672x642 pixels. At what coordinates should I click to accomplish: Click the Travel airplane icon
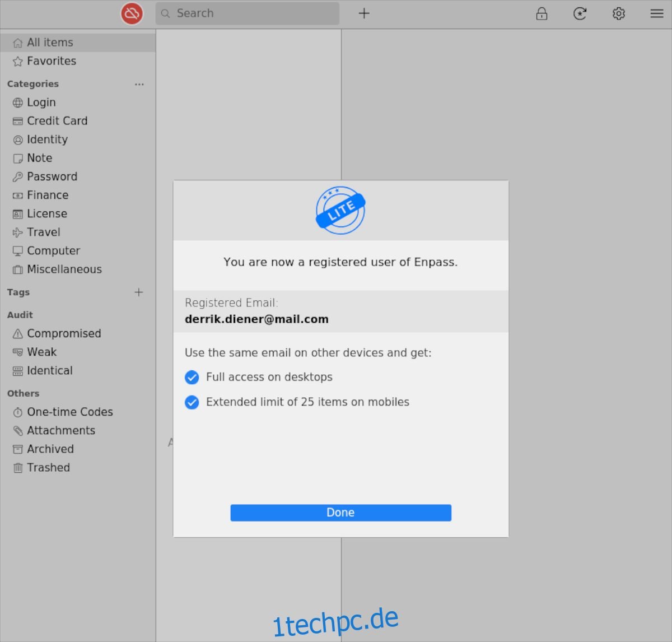pyautogui.click(x=18, y=232)
